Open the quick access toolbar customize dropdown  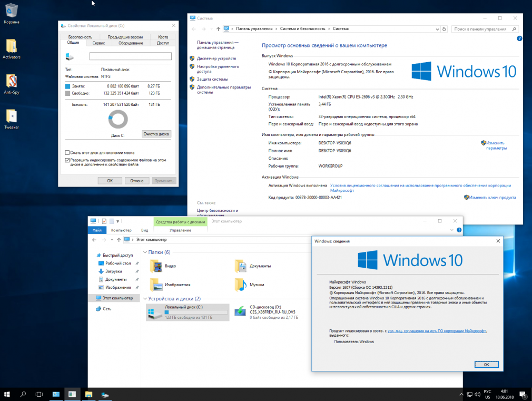(118, 221)
